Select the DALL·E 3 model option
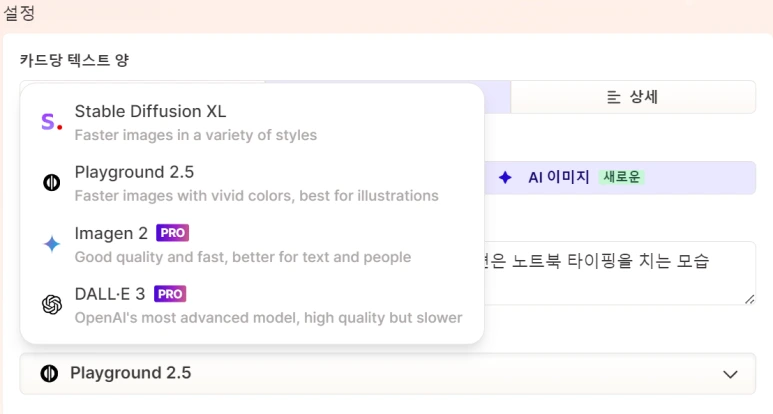This screenshot has width=773, height=414. point(252,305)
